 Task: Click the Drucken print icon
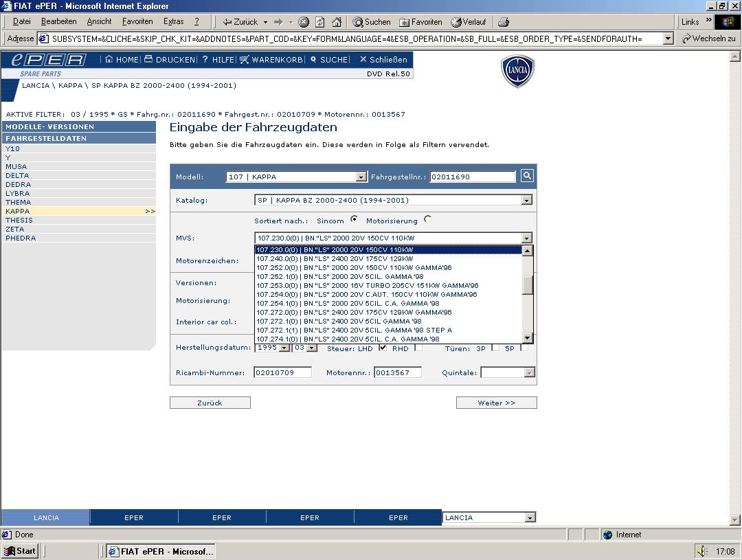coord(148,60)
